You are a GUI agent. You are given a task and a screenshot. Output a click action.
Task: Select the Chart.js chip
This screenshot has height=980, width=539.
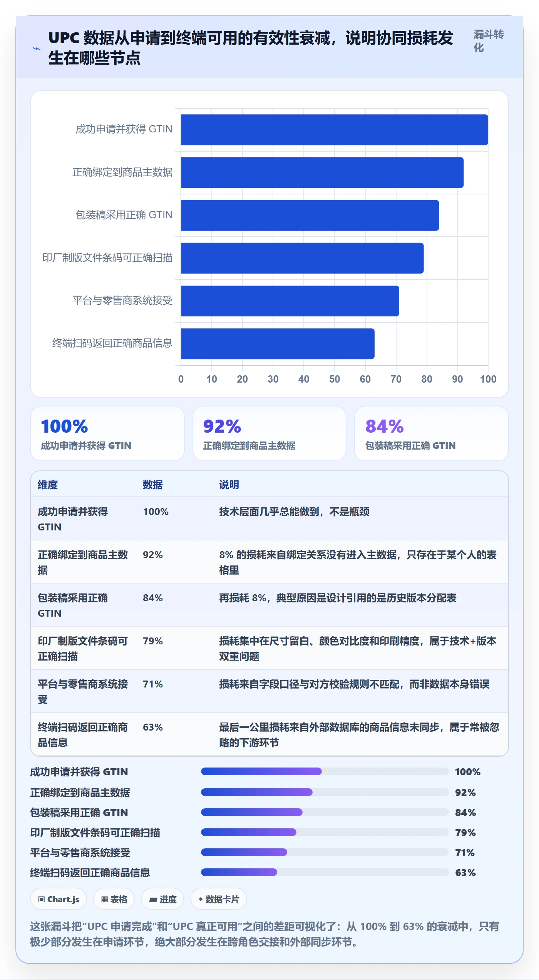point(59,899)
